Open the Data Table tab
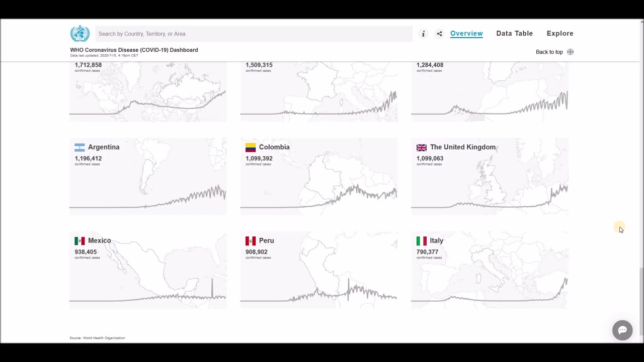The height and width of the screenshot is (362, 644). pyautogui.click(x=514, y=34)
